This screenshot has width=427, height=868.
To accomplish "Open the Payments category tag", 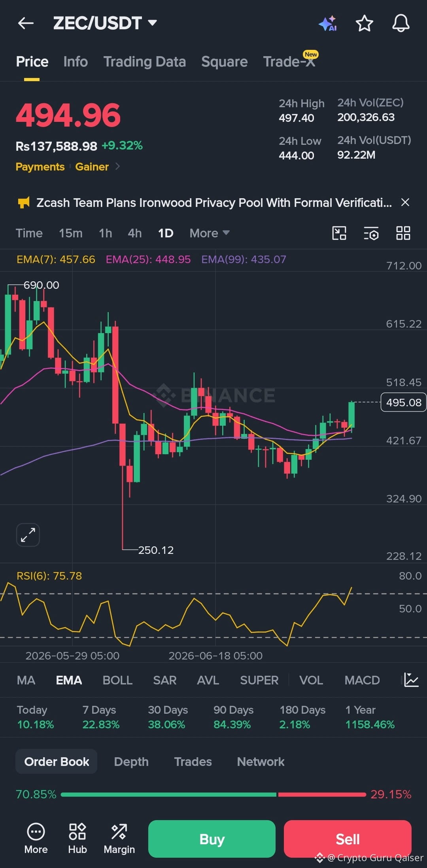I will click(40, 167).
